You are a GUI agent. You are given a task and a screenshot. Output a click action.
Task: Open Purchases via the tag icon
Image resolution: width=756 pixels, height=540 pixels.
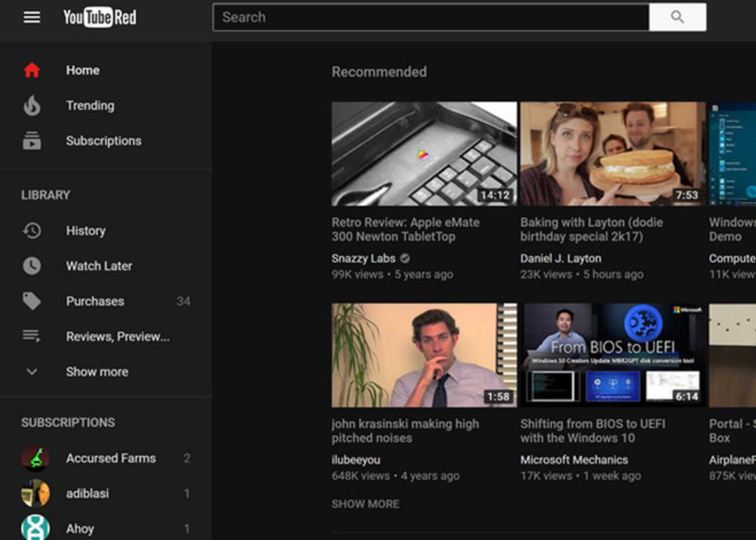pos(31,301)
